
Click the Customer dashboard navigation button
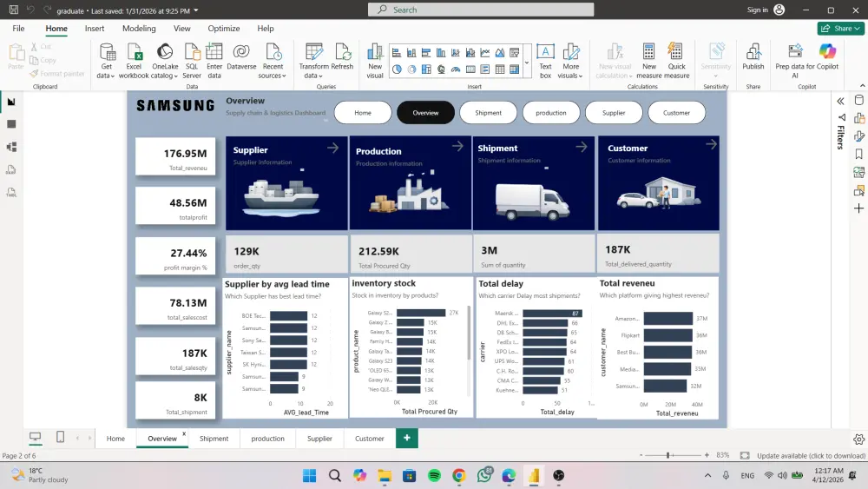click(676, 112)
